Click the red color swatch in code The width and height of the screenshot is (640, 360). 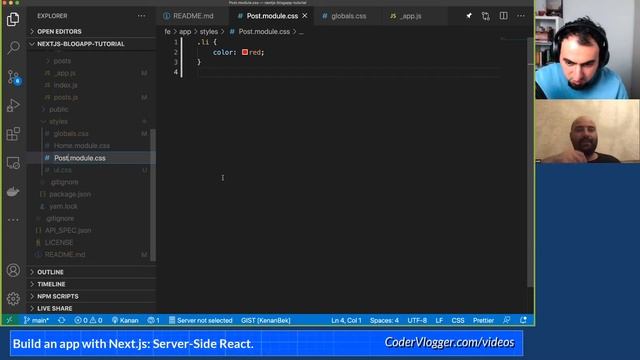point(244,52)
